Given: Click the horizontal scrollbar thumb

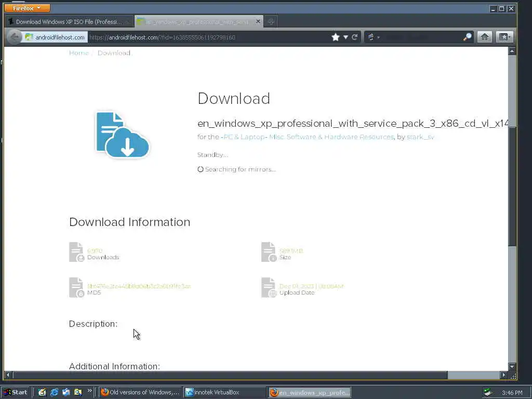Looking at the screenshot, I should 230,375.
